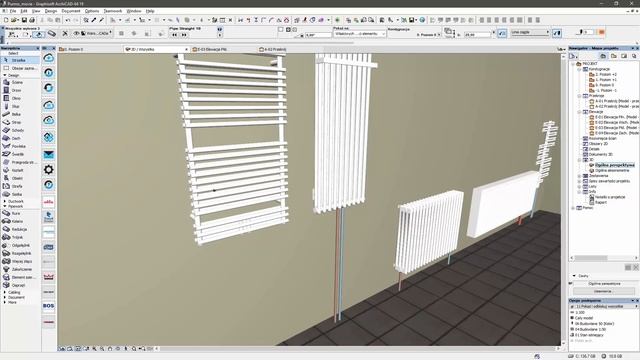Select the Świetlik skylight tool
The image size is (640, 360).
coord(20,154)
